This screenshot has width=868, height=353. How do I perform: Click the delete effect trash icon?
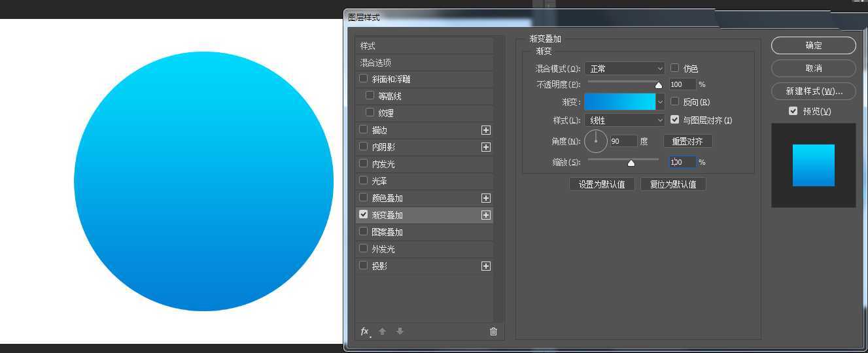pyautogui.click(x=493, y=331)
